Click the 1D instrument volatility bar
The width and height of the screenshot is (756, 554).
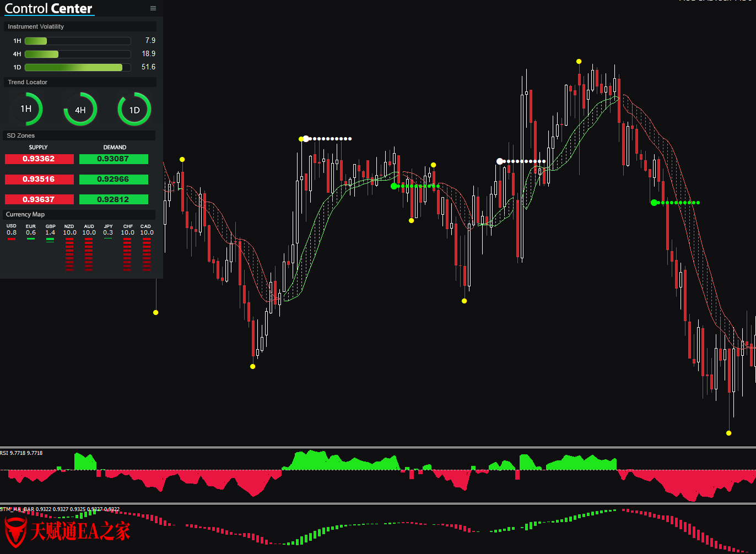coord(78,67)
